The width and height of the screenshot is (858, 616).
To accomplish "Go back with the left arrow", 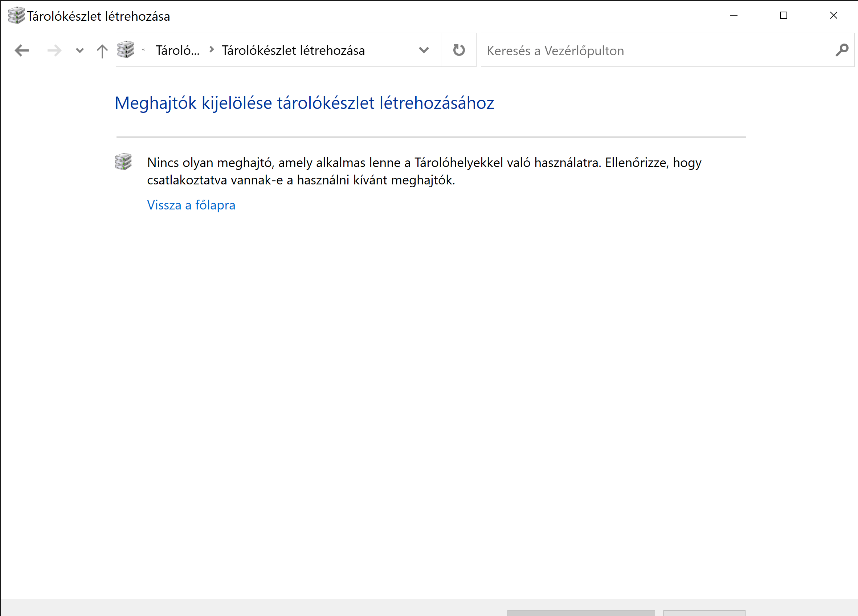I will coord(21,50).
